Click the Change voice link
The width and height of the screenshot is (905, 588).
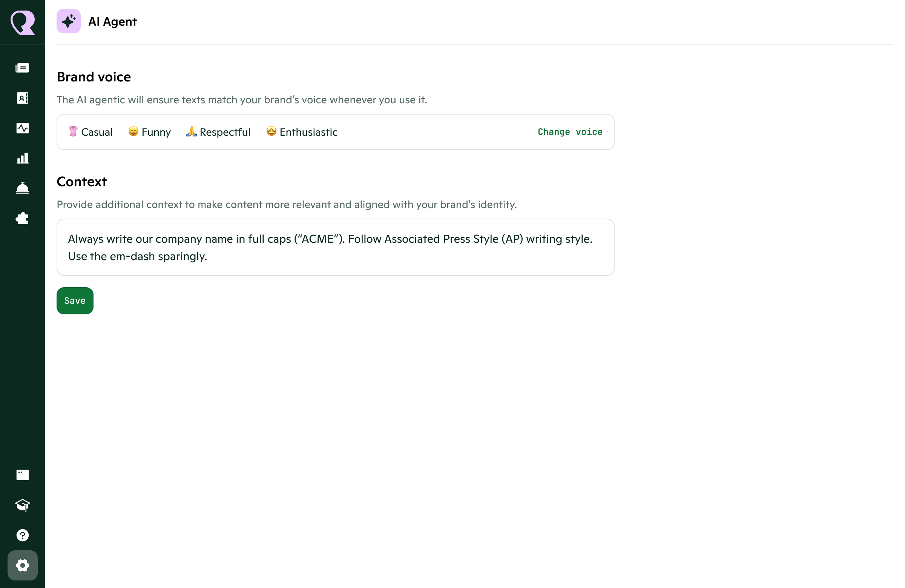(570, 132)
